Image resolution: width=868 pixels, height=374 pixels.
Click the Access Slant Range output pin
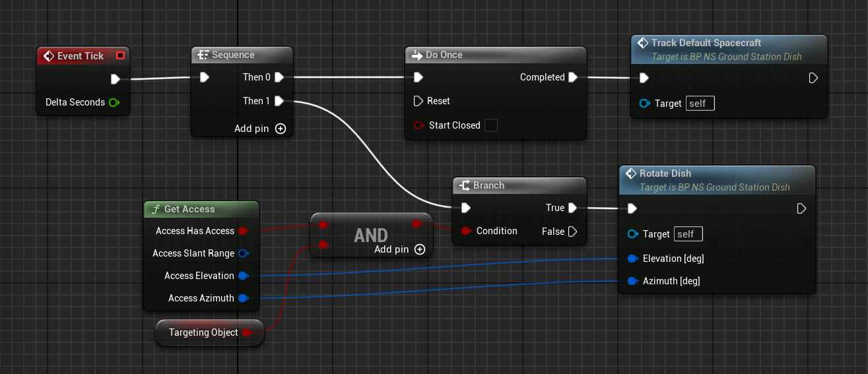pos(242,253)
